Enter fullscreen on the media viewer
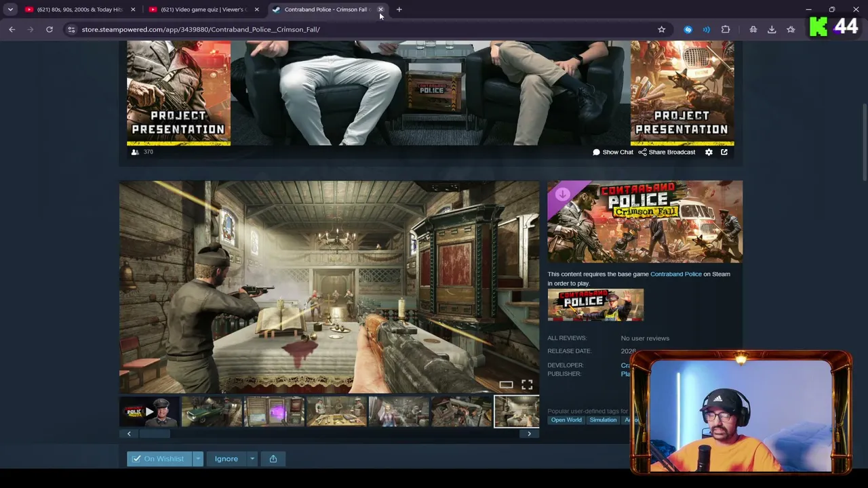 tap(527, 385)
